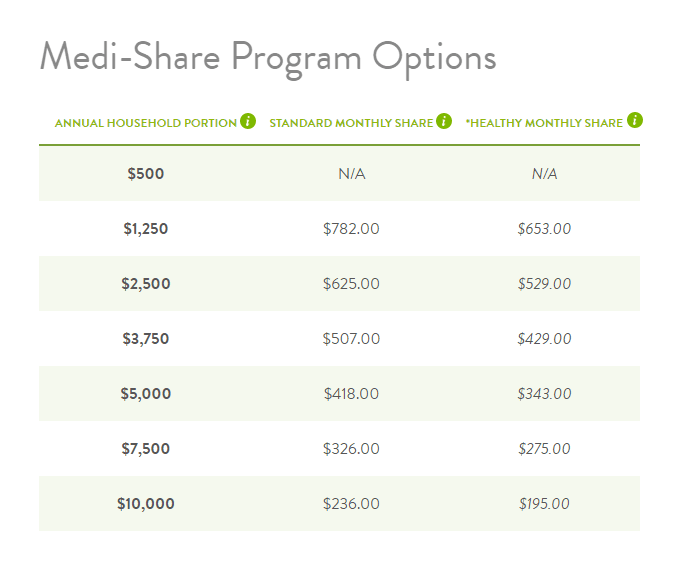Click info icon beside Annual Household Portion
The width and height of the screenshot is (686, 566).
248,121
